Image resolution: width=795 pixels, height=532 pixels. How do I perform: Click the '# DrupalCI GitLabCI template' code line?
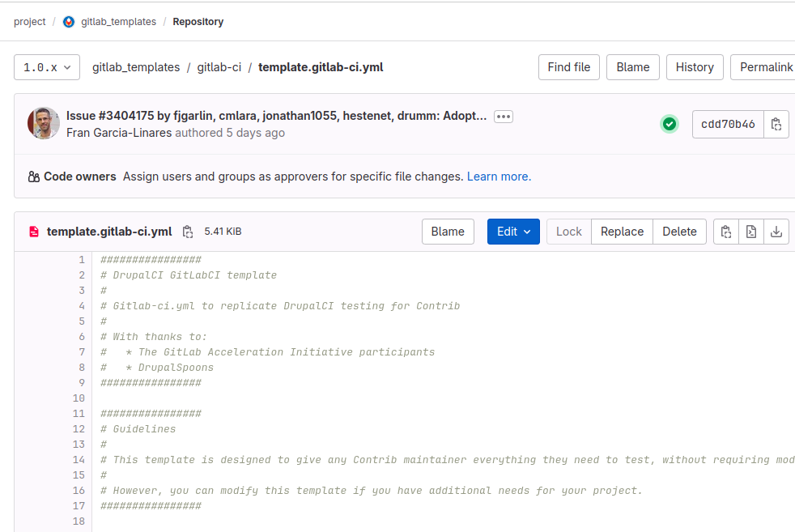tap(189, 275)
